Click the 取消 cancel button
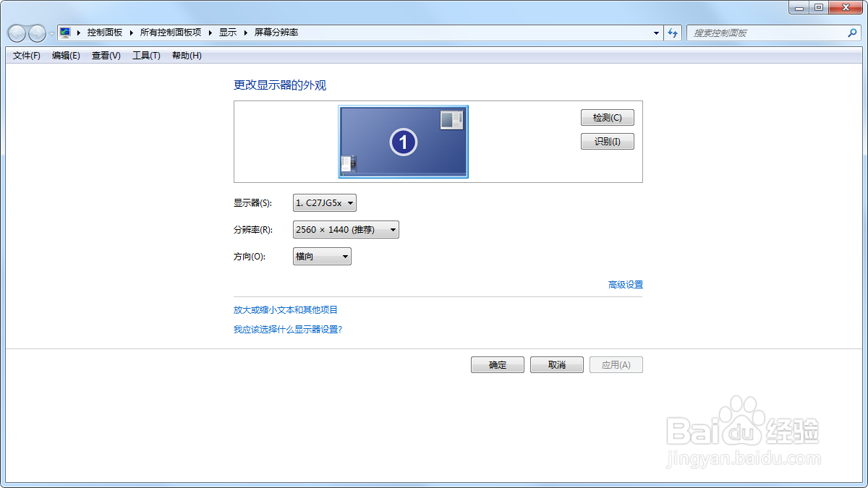Viewport: 868px width, 488px height. pos(557,365)
